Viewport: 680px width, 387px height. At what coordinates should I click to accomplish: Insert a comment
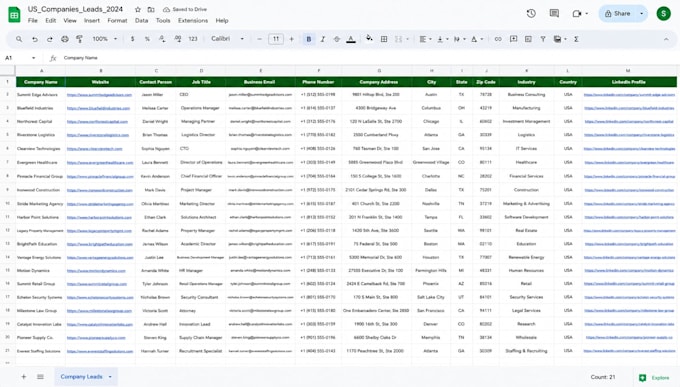pyautogui.click(x=513, y=39)
